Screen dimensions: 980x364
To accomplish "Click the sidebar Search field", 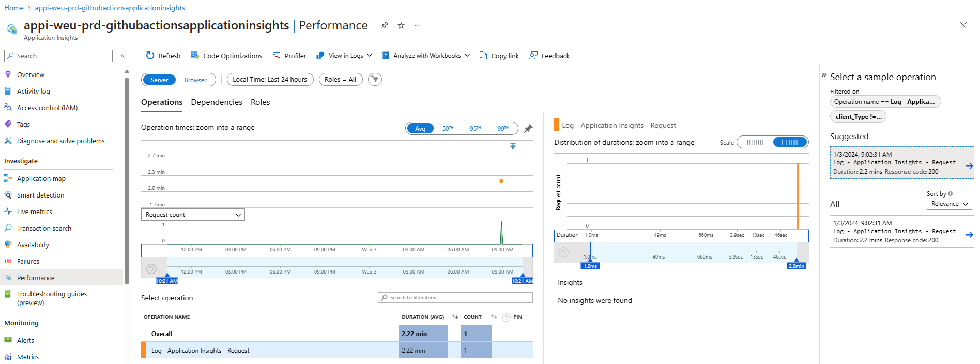I will (58, 56).
